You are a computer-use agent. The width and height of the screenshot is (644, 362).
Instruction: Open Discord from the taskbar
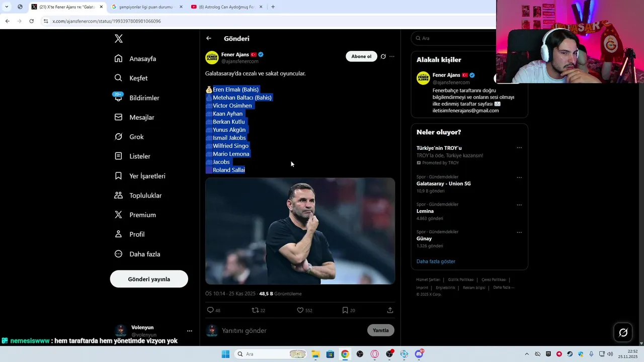click(x=419, y=354)
